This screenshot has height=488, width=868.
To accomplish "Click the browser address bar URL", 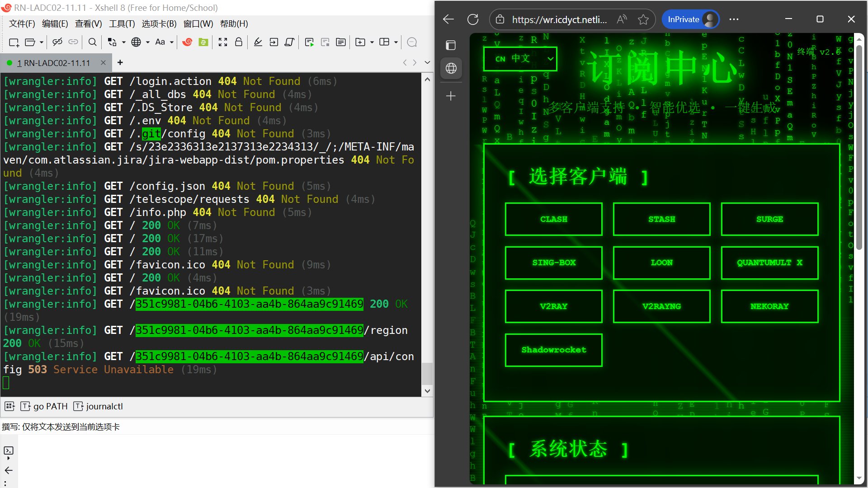I will 559,19.
